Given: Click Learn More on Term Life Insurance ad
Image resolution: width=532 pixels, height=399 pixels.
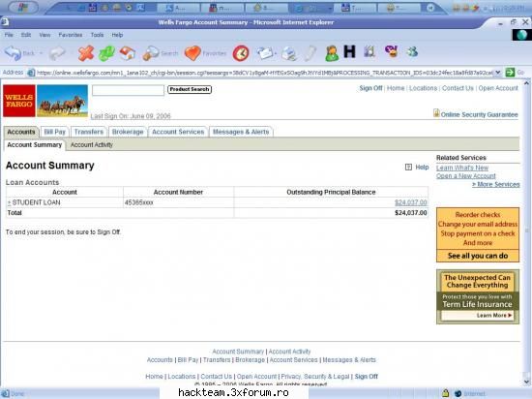Looking at the screenshot, I should coord(493,316).
